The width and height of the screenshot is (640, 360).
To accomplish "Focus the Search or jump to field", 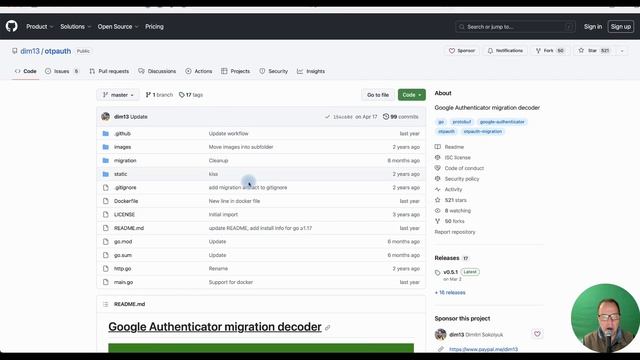I will tap(515, 27).
